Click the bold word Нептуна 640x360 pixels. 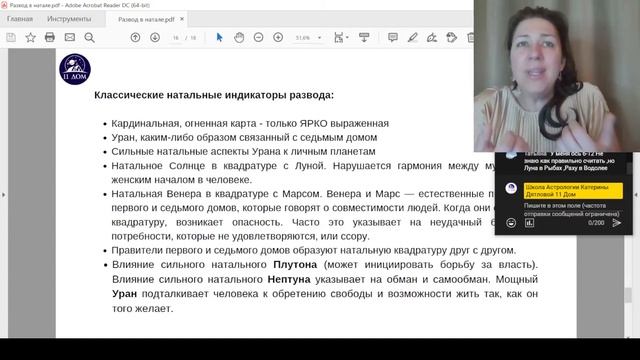tap(289, 279)
